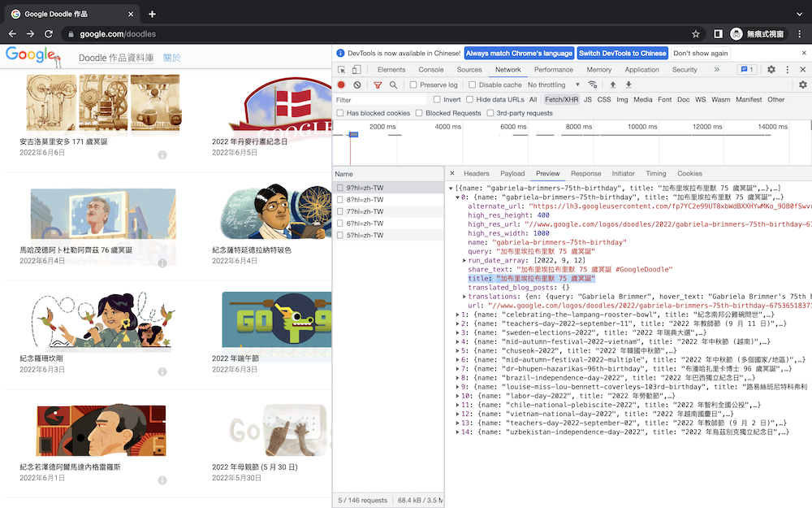Expand translations node
This screenshot has width=812, height=508.
pos(464,297)
